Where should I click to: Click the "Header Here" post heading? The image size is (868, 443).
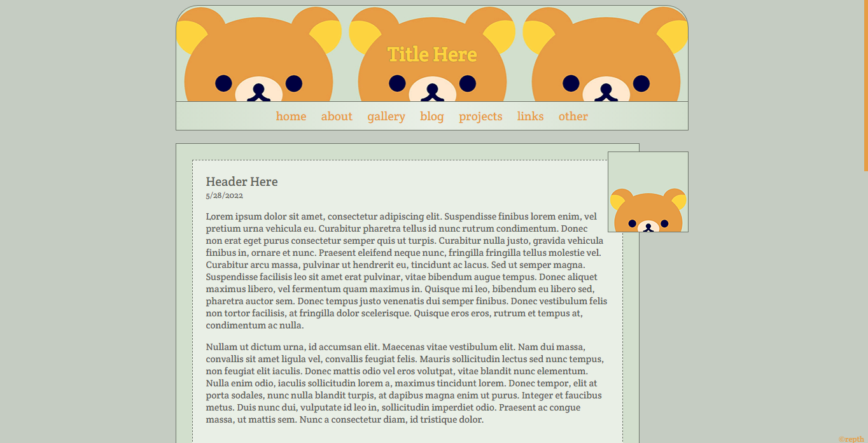242,182
